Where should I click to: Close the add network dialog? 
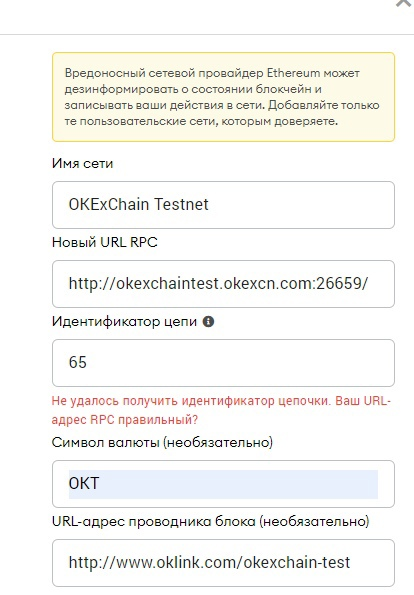[404, 3]
